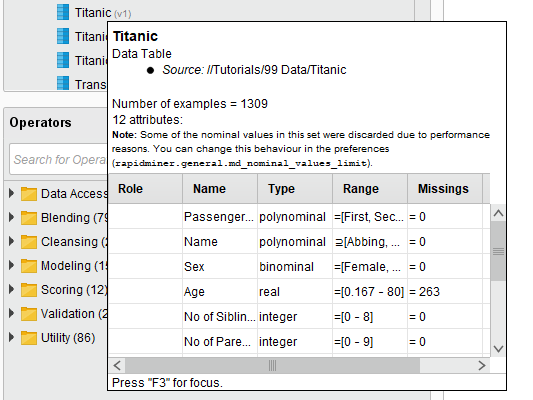The width and height of the screenshot is (533, 400).
Task: Click the Role column header
Action: coord(145,189)
